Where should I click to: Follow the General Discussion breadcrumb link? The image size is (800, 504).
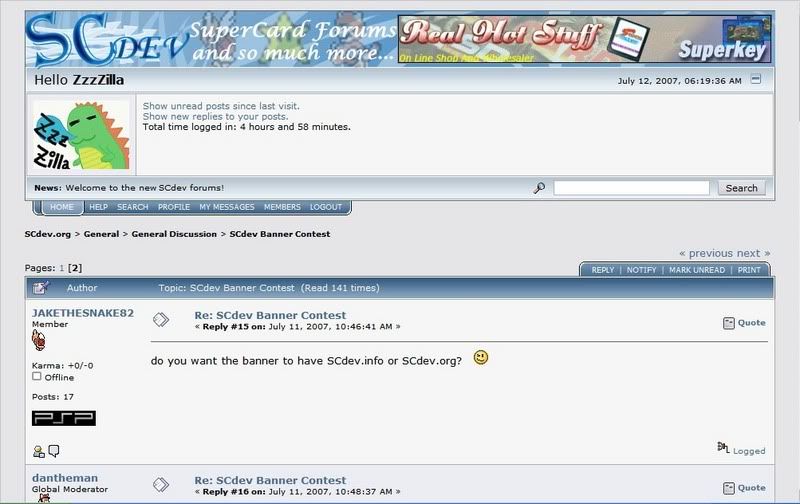[x=174, y=234]
